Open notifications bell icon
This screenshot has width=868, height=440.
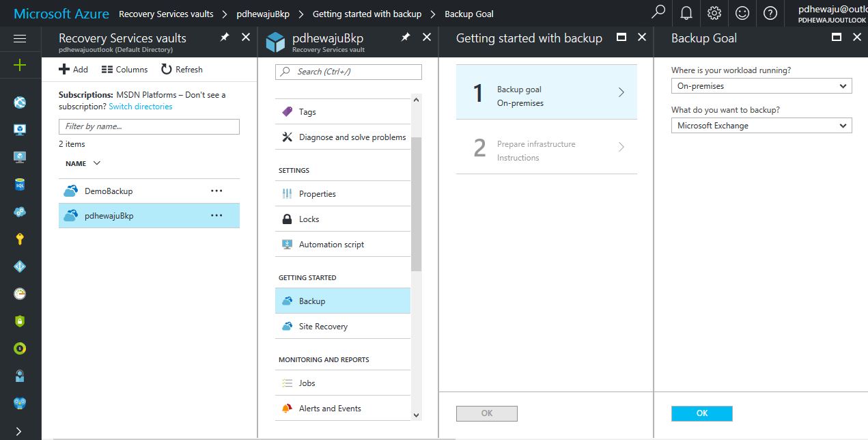pos(686,13)
